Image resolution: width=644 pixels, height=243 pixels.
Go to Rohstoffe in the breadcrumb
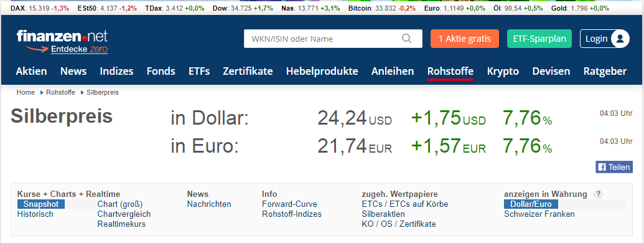[x=61, y=92]
